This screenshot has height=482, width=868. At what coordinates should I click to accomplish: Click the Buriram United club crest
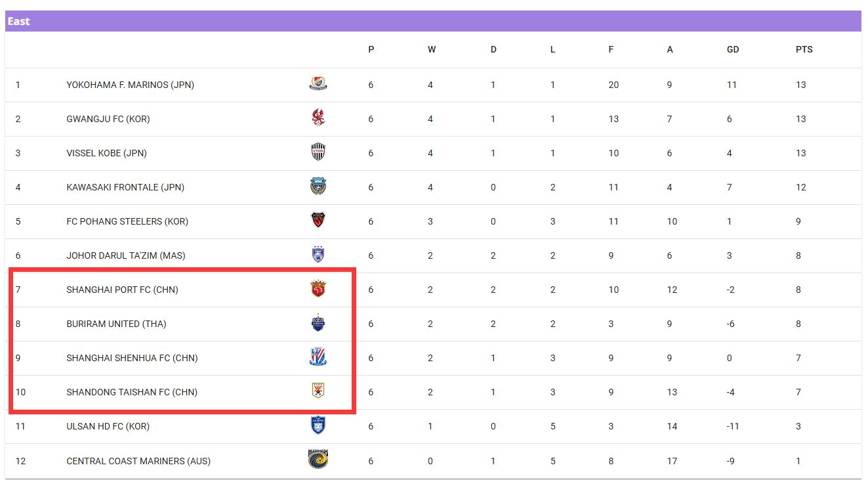pyautogui.click(x=318, y=323)
